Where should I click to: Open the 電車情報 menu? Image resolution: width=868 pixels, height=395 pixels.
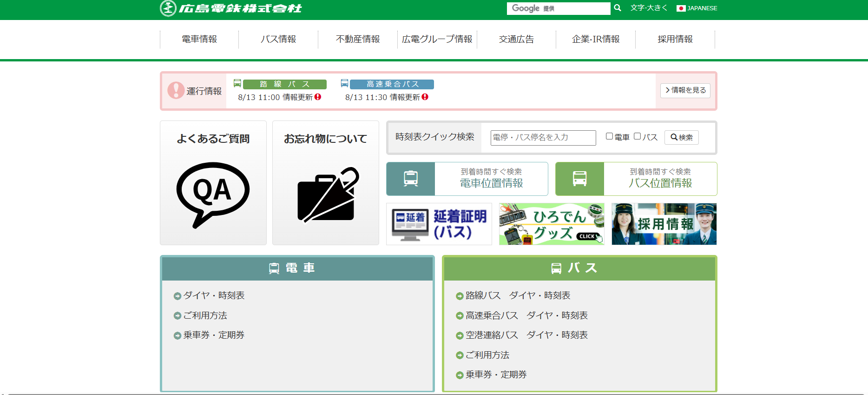click(199, 39)
